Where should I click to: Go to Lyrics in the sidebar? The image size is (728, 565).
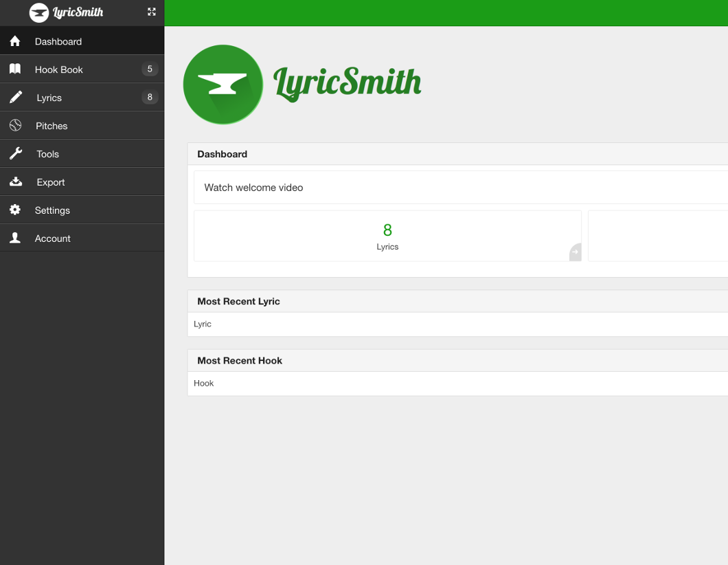coord(82,97)
